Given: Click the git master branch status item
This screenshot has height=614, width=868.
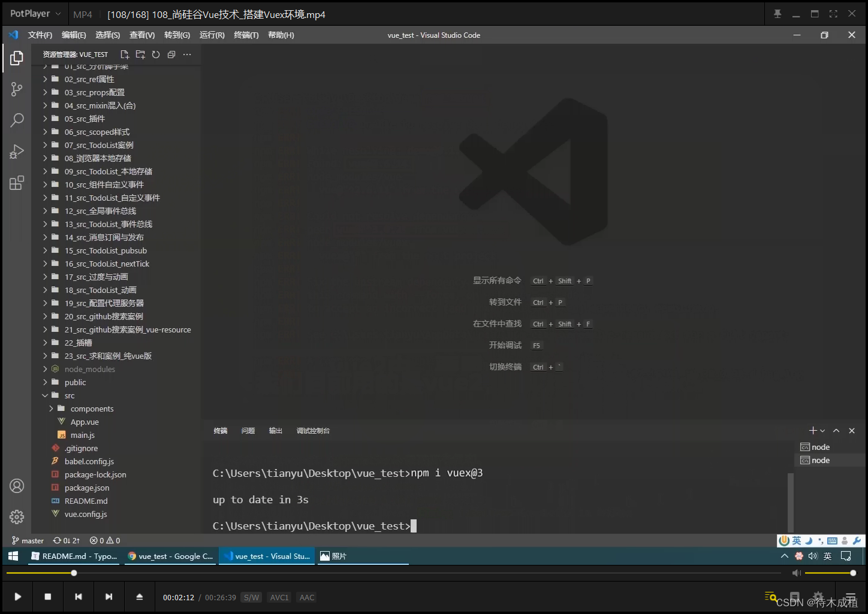Looking at the screenshot, I should pos(28,540).
